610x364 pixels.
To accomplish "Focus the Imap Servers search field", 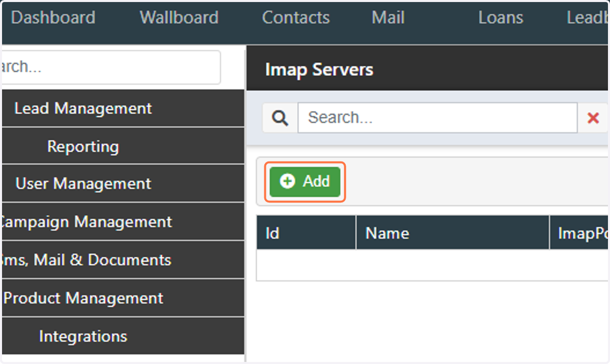I will pos(438,118).
